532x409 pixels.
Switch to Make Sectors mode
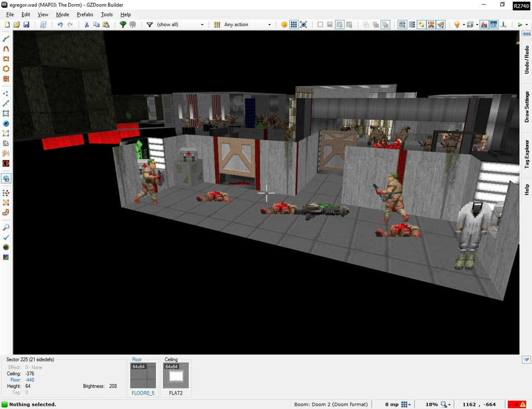(x=6, y=133)
